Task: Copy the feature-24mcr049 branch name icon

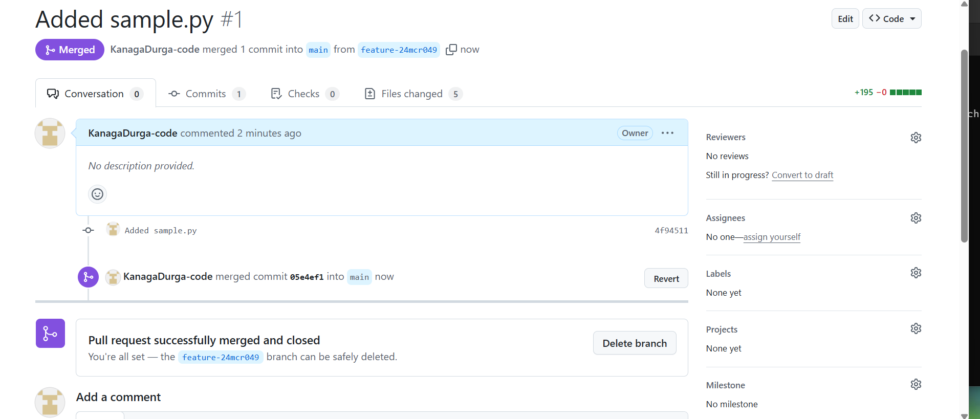Action: 451,50
